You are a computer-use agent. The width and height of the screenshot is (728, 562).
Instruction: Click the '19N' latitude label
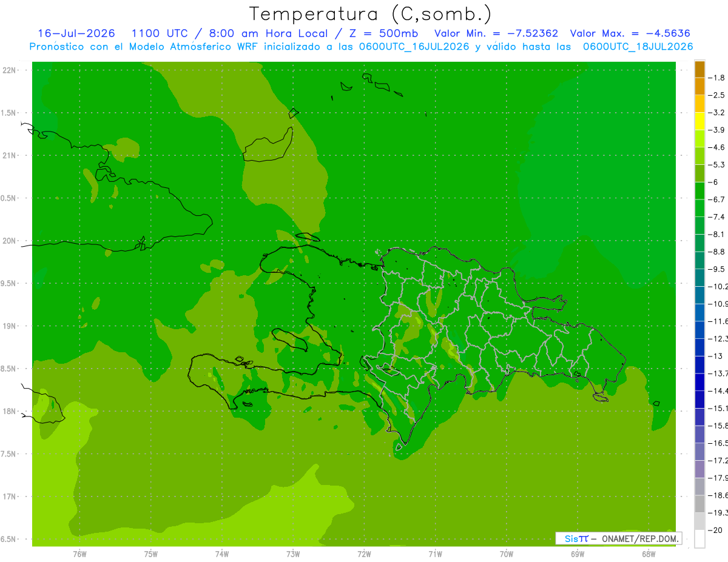coord(9,326)
